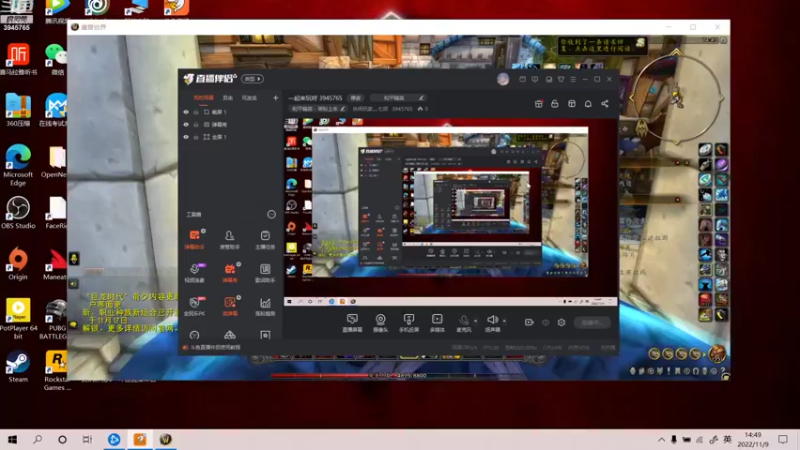Viewport: 800px width, 450px height.
Task: Open the 歌词助手 tool
Action: point(265,273)
